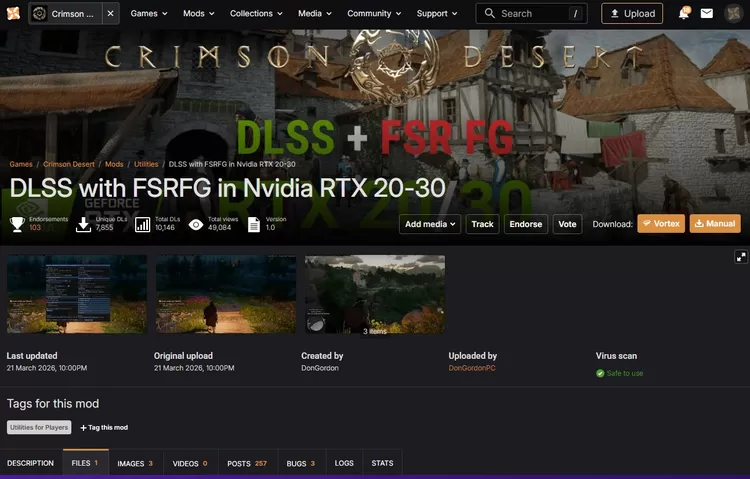The height and width of the screenshot is (479, 750).
Task: Click the endorsements trophy icon
Action: (x=17, y=224)
